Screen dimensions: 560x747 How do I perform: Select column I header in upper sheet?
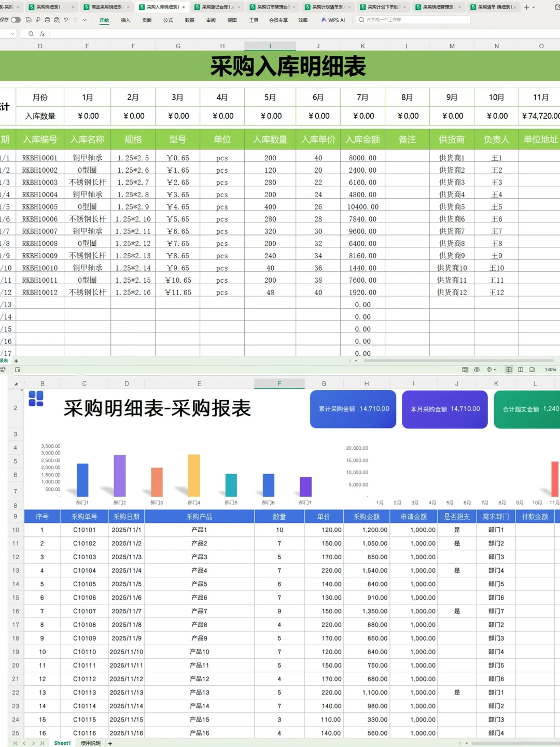pyautogui.click(x=270, y=46)
